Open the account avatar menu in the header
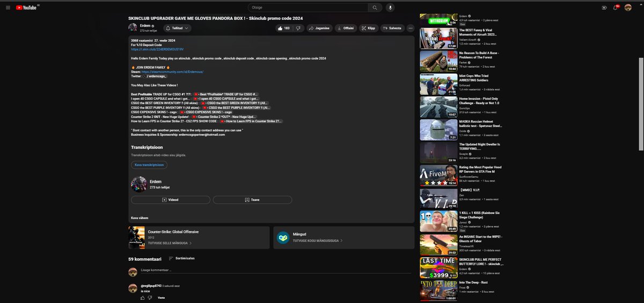The width and height of the screenshot is (644, 303). click(628, 8)
